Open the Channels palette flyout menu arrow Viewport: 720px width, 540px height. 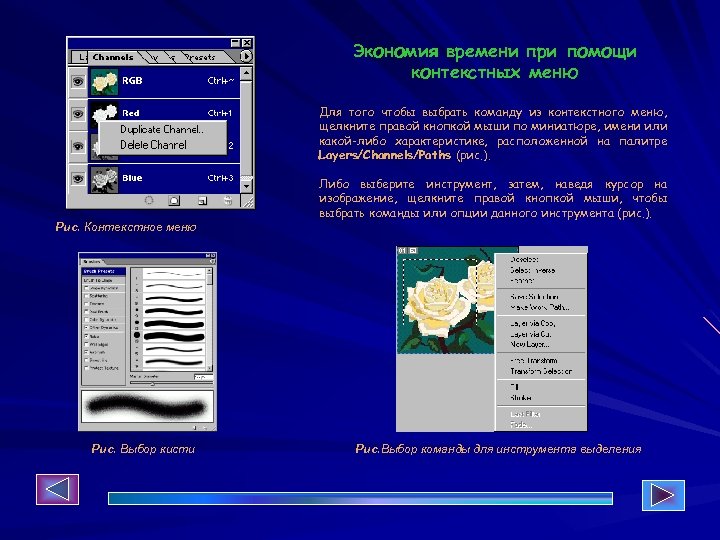tap(246, 56)
